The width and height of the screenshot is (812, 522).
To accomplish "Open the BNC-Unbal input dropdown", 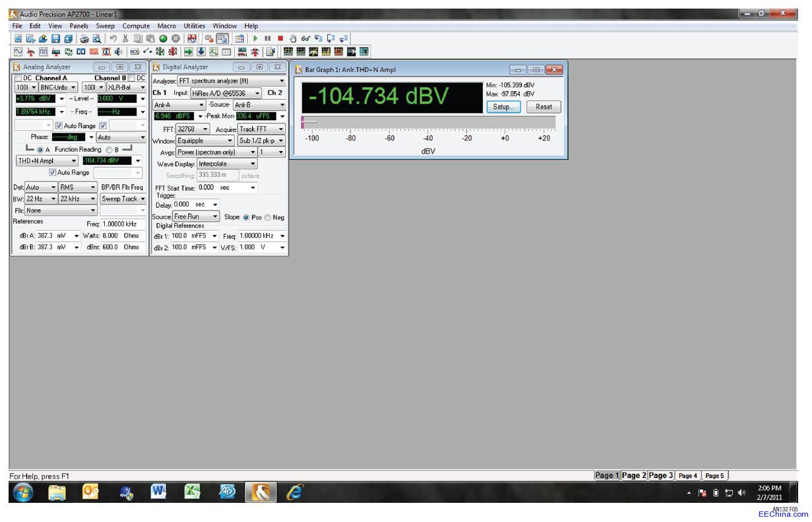I will tap(58, 87).
